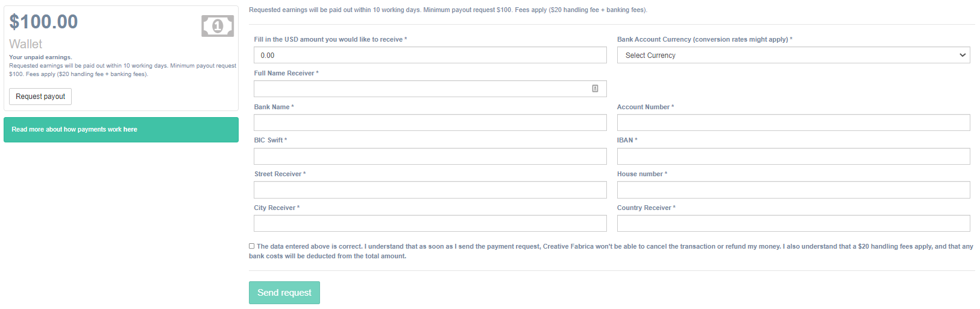
Task: Open Read more about how payments work
Action: click(x=121, y=130)
